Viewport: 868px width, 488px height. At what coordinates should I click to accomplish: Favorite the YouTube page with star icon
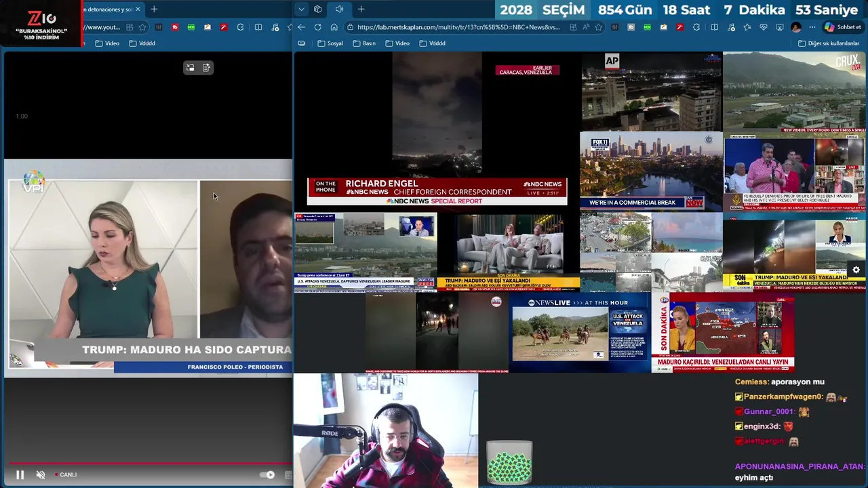click(x=142, y=27)
